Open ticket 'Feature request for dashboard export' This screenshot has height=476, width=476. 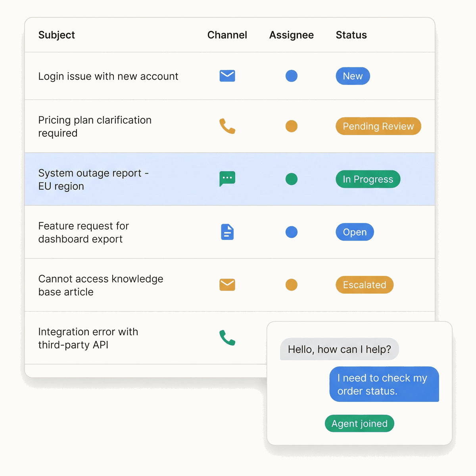(83, 232)
